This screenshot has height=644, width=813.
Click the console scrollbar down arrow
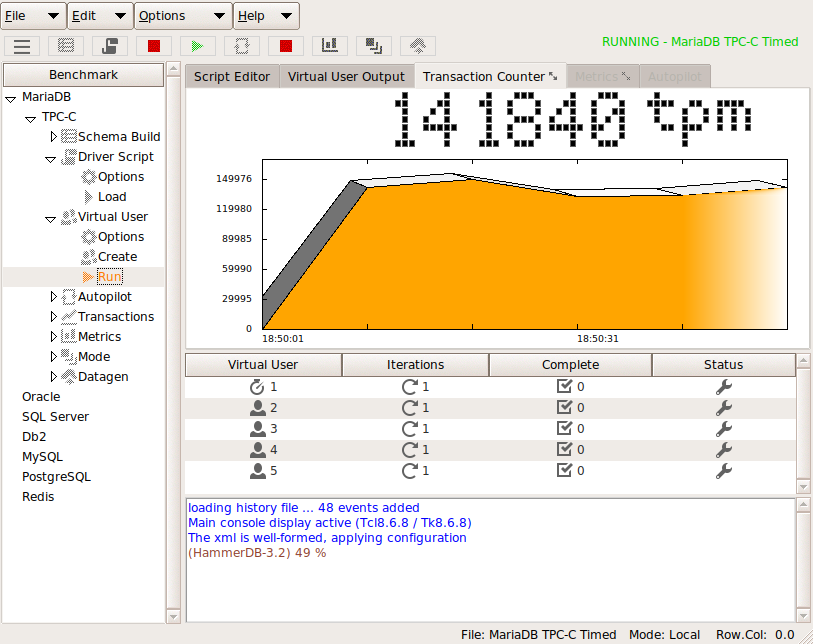pos(803,616)
